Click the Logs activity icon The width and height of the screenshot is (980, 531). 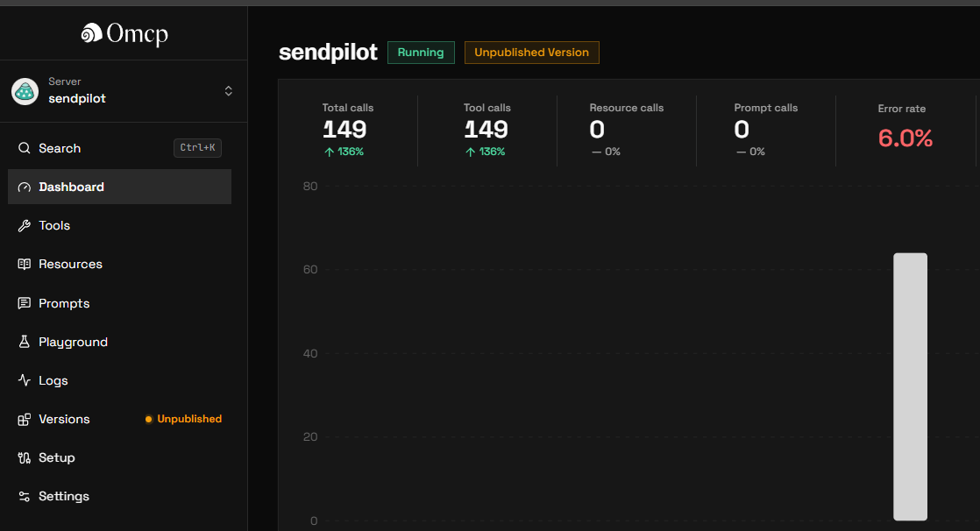25,380
